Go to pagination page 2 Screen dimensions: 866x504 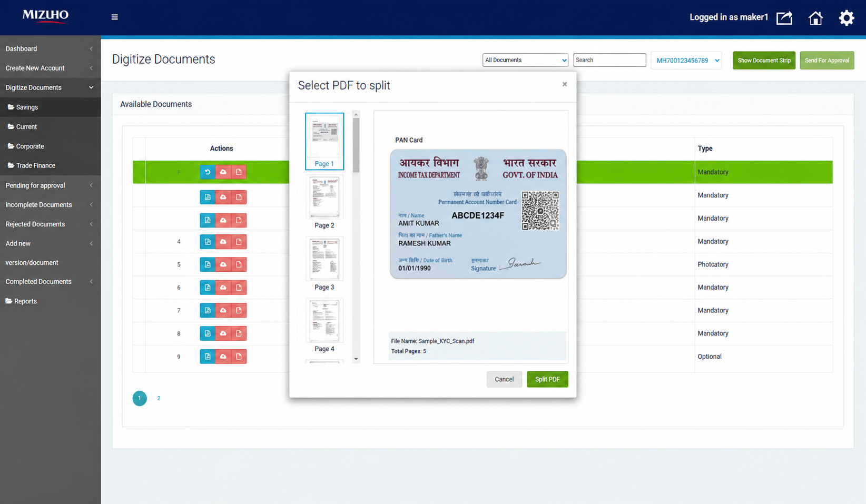point(159,398)
